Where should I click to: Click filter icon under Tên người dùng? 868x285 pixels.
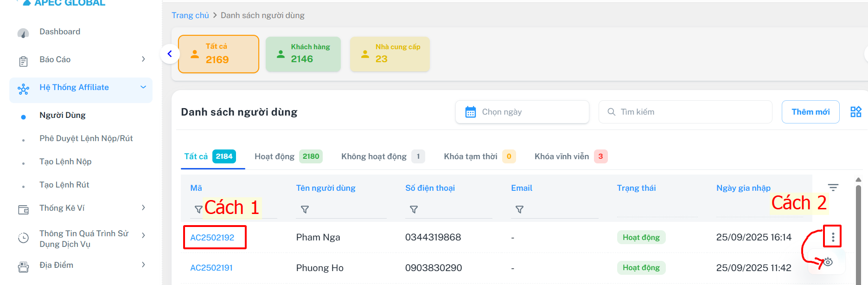pyautogui.click(x=305, y=209)
